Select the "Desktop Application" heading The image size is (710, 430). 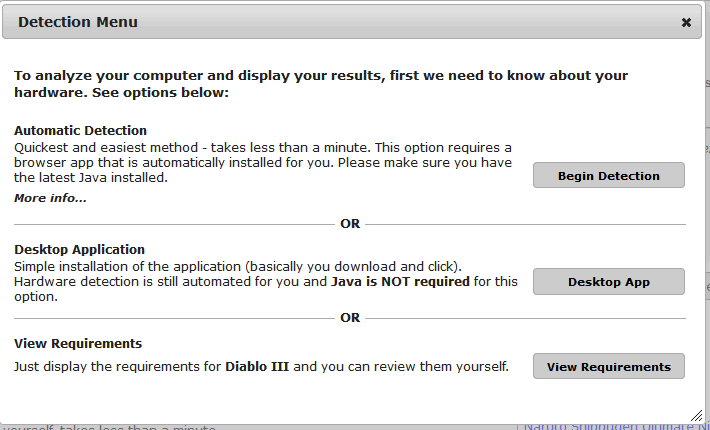pos(79,249)
